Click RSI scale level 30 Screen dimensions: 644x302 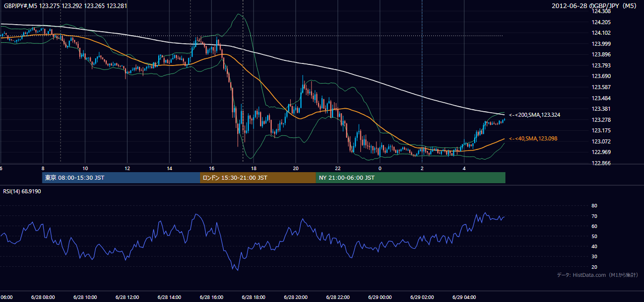pyautogui.click(x=594, y=257)
